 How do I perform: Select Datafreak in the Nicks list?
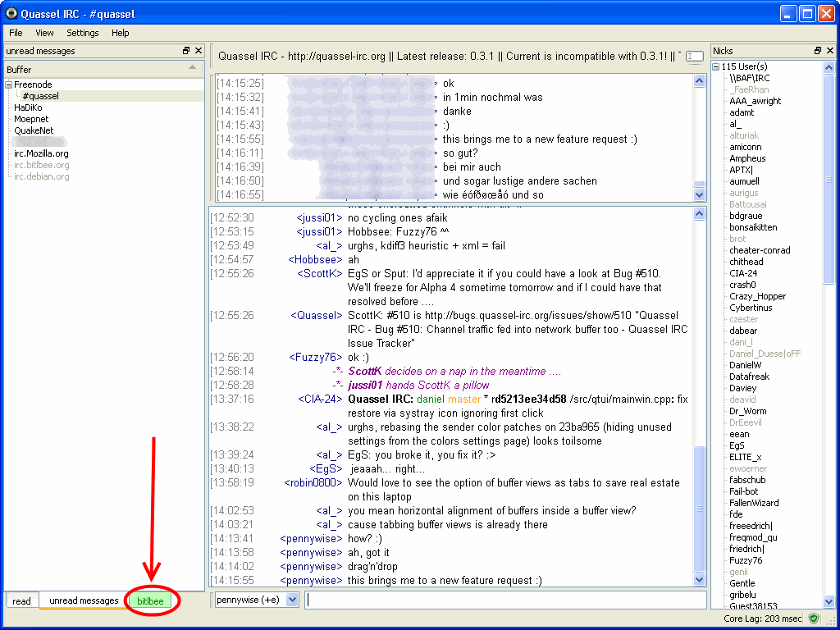tap(749, 377)
